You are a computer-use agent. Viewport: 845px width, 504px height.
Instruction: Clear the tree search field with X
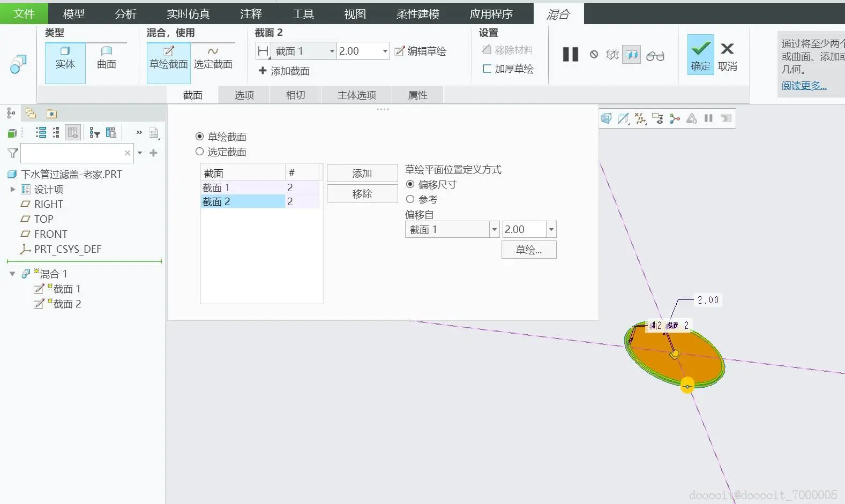pyautogui.click(x=128, y=153)
